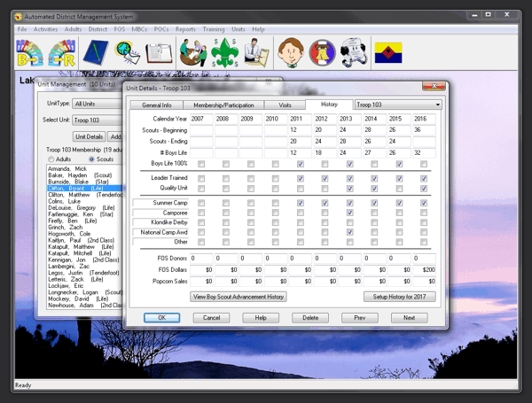Viewport: 532px width, 403px height.
Task: Check Klondike Derby checkbox for 2007
Action: tap(201, 222)
